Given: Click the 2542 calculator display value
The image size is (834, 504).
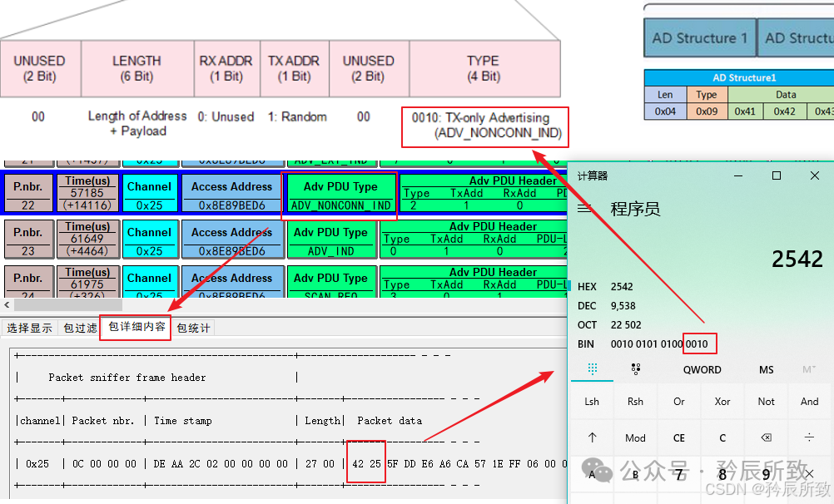Looking at the screenshot, I should point(797,259).
